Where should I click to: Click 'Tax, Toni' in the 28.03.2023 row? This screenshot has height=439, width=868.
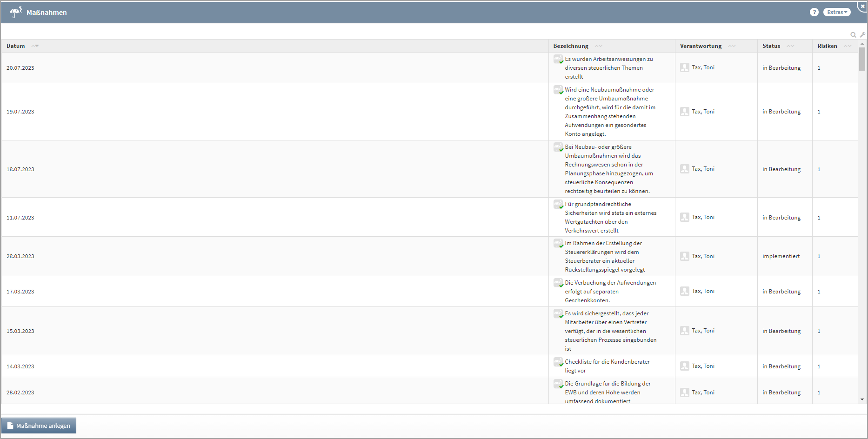(x=703, y=256)
